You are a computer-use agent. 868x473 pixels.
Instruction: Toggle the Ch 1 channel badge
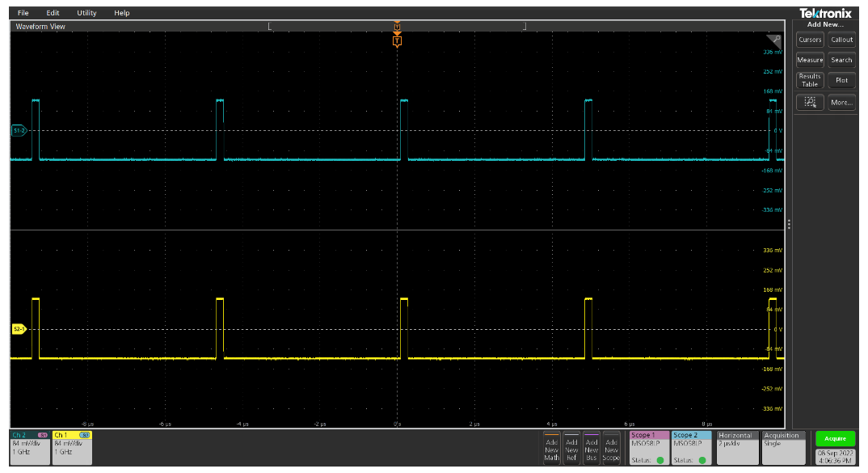point(72,447)
